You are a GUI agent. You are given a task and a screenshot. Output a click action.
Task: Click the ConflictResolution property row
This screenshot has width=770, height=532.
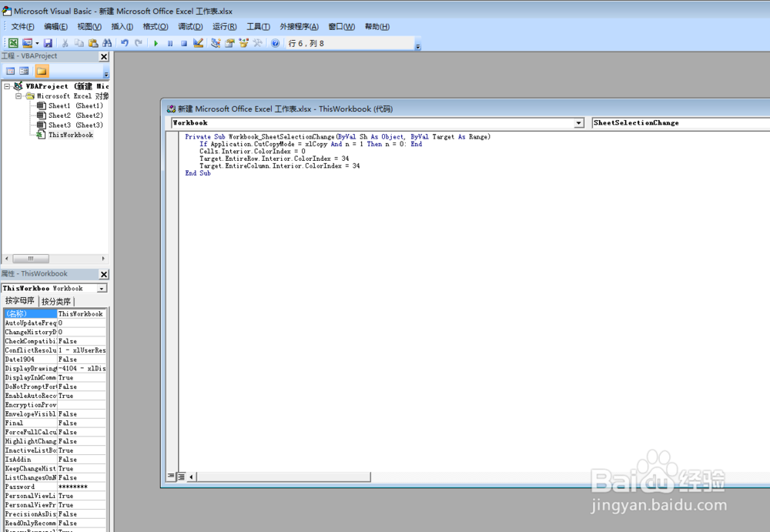point(55,350)
